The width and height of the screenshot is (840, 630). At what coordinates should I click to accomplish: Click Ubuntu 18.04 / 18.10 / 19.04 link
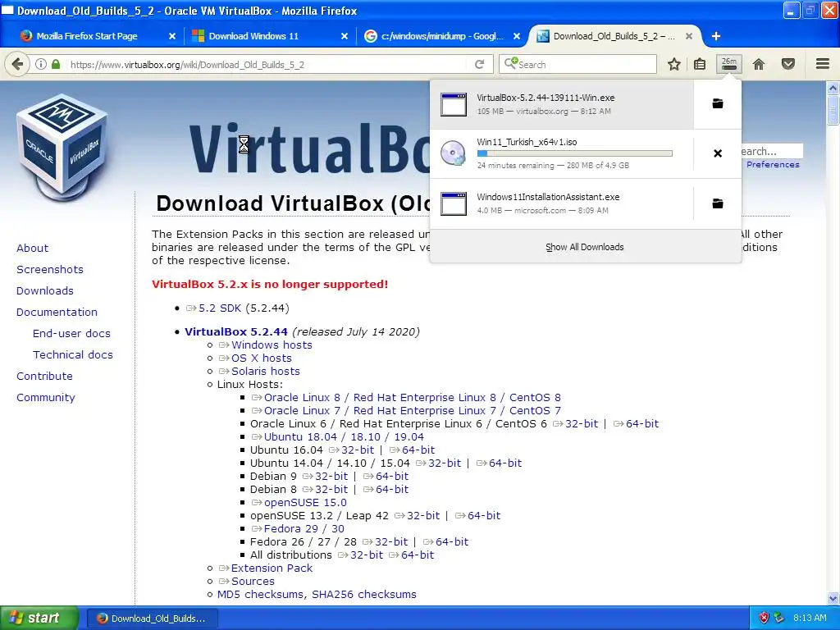pos(344,436)
